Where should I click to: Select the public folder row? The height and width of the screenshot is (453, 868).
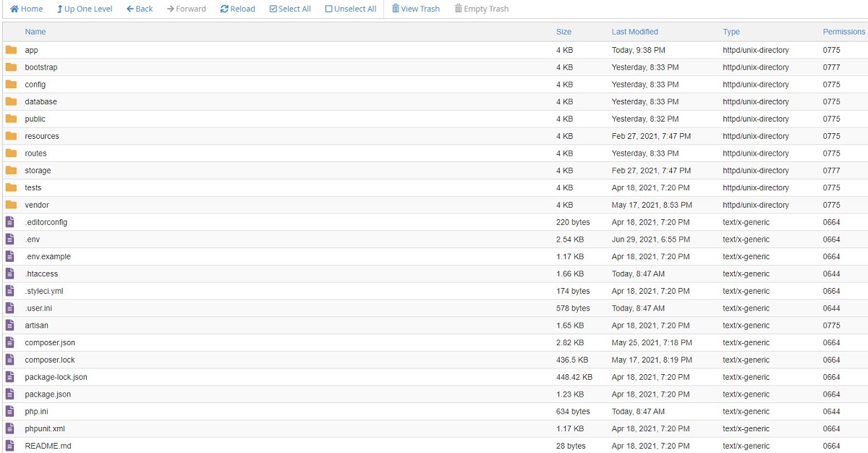point(289,119)
